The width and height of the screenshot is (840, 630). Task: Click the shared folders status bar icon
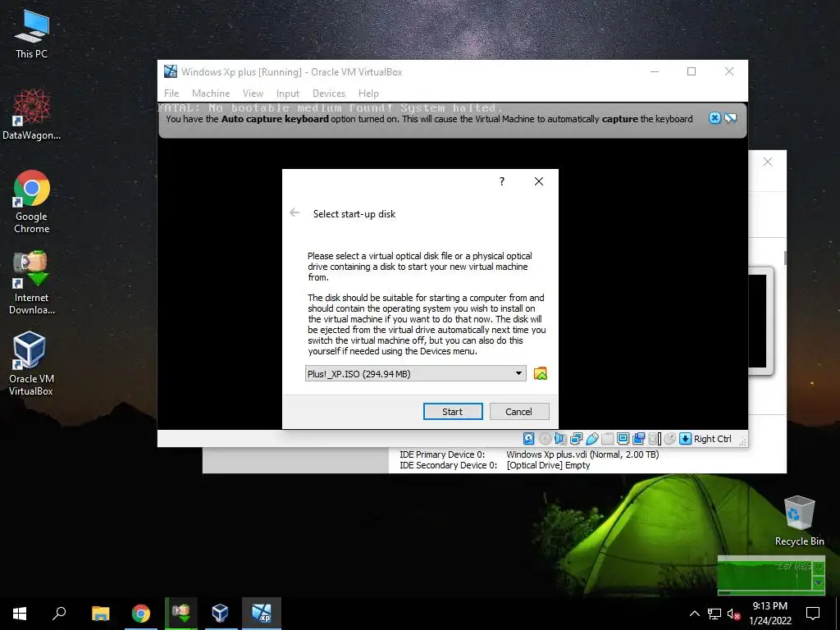tap(608, 439)
